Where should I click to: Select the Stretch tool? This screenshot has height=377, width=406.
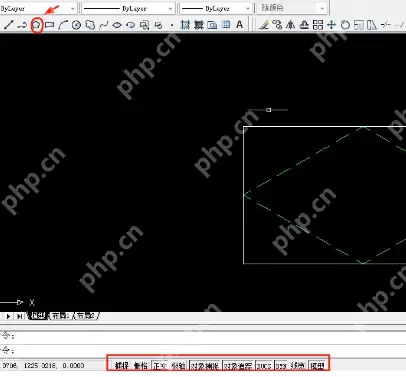[372, 25]
